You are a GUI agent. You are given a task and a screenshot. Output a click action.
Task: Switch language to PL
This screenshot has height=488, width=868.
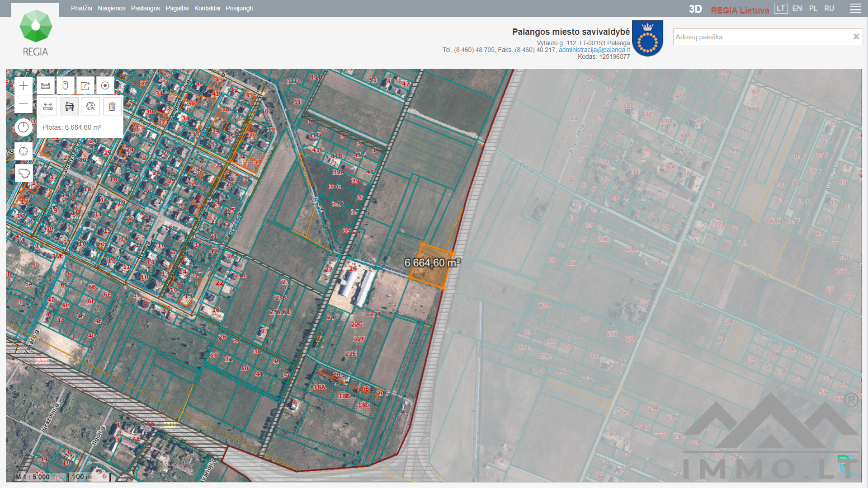pyautogui.click(x=813, y=8)
